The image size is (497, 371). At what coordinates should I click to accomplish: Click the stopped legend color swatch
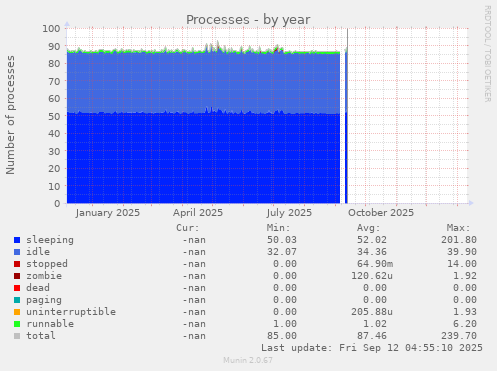click(17, 264)
